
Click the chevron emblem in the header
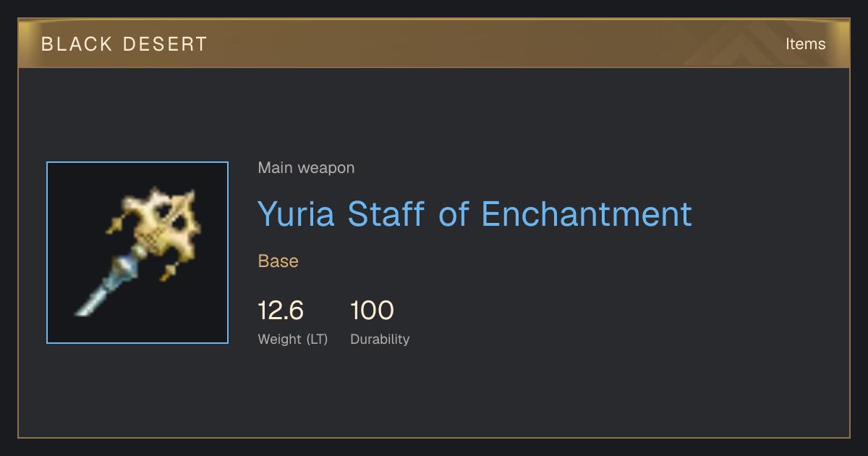(736, 45)
